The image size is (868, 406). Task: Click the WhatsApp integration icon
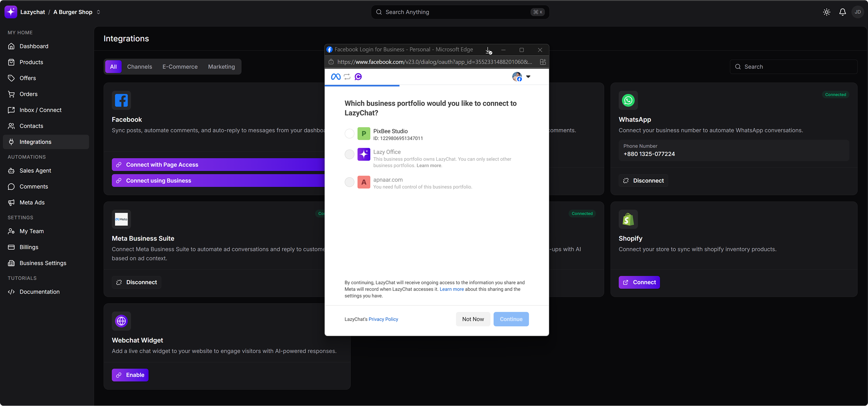point(628,100)
